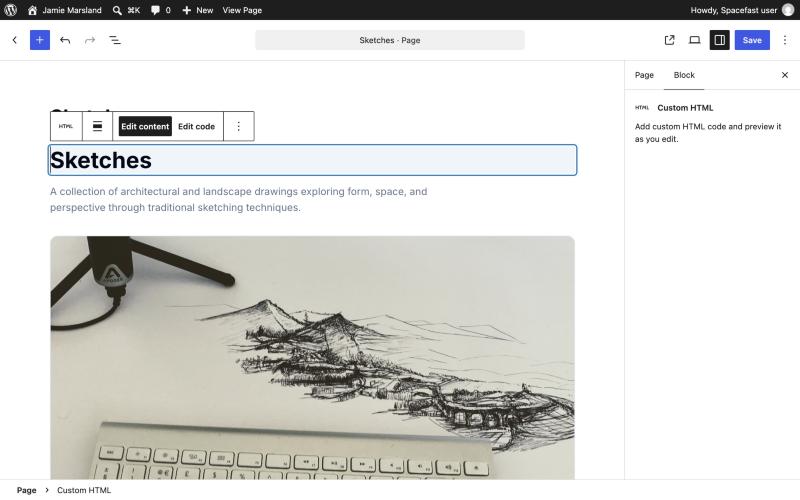
Task: Select the Block settings tab
Action: pyautogui.click(x=684, y=75)
